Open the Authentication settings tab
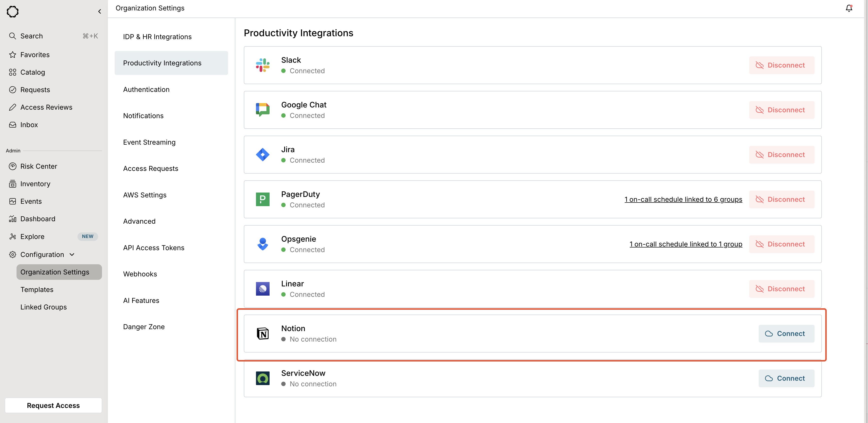The height and width of the screenshot is (423, 868). [x=146, y=89]
